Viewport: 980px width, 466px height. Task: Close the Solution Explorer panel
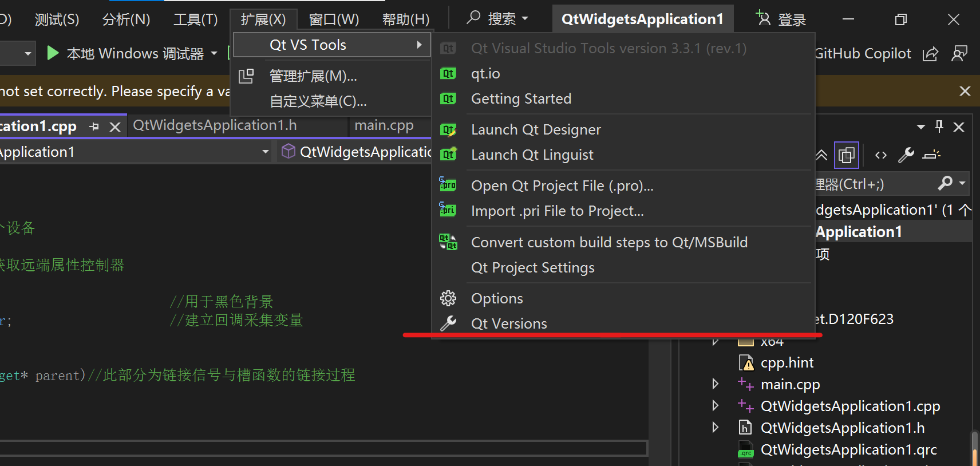959,127
